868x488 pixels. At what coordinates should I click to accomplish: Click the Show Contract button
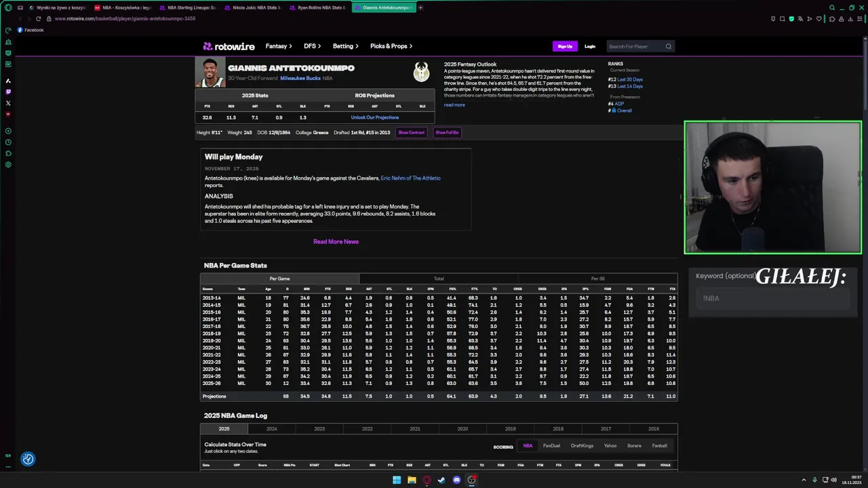[x=412, y=132]
